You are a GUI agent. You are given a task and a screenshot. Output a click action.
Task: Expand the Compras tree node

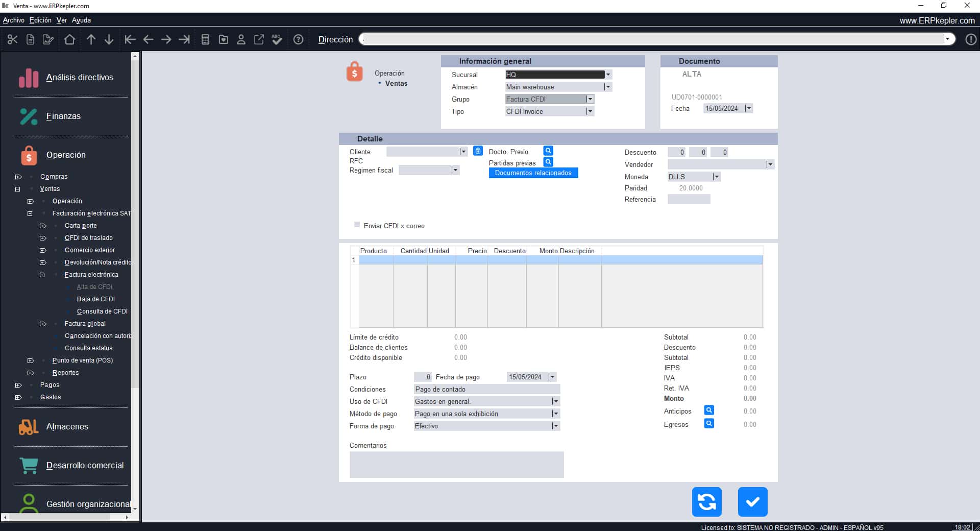click(18, 177)
